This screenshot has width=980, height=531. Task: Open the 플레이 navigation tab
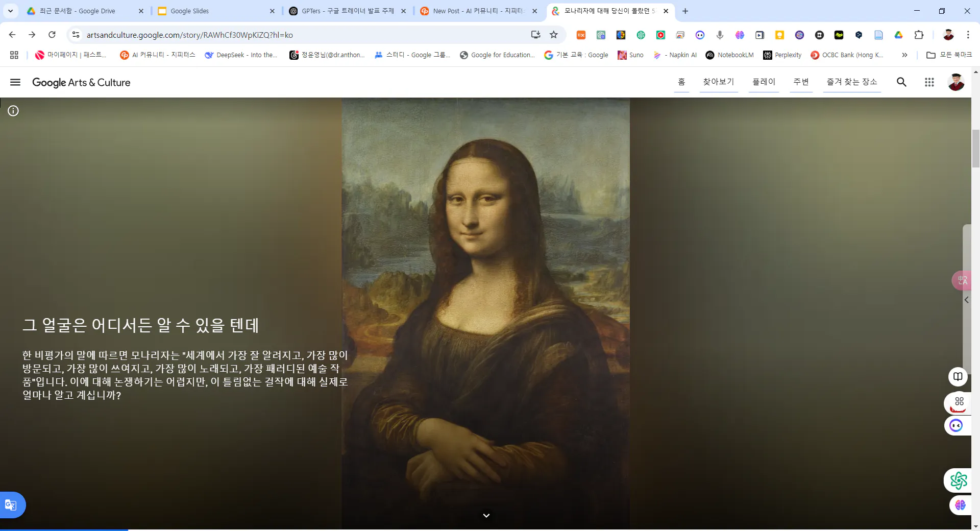(764, 82)
